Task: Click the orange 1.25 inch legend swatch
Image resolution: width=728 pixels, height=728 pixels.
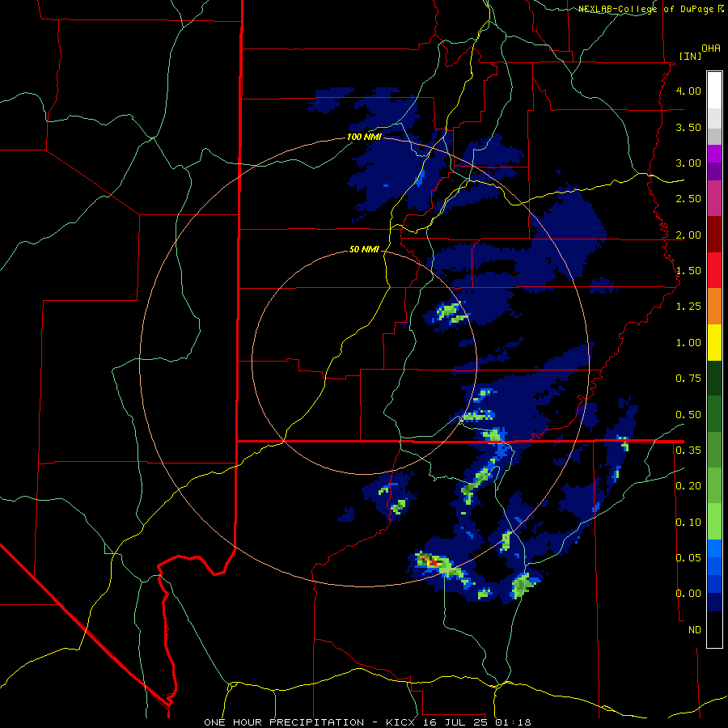Action: (714, 307)
